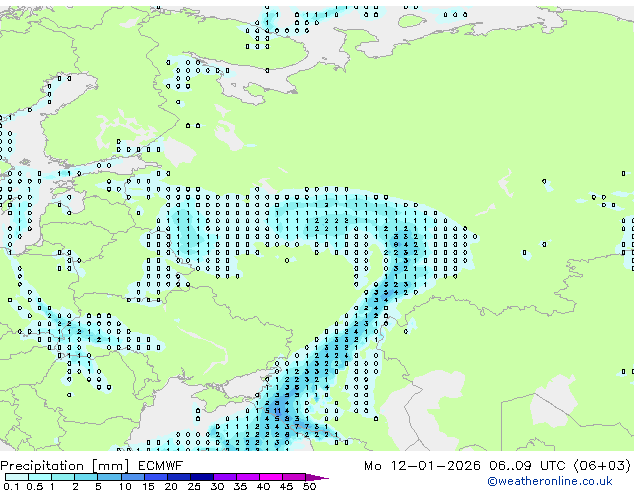Open the weatheronline.co.uk copyright link
Image resolution: width=634 pixels, height=490 pixels.
click(550, 481)
